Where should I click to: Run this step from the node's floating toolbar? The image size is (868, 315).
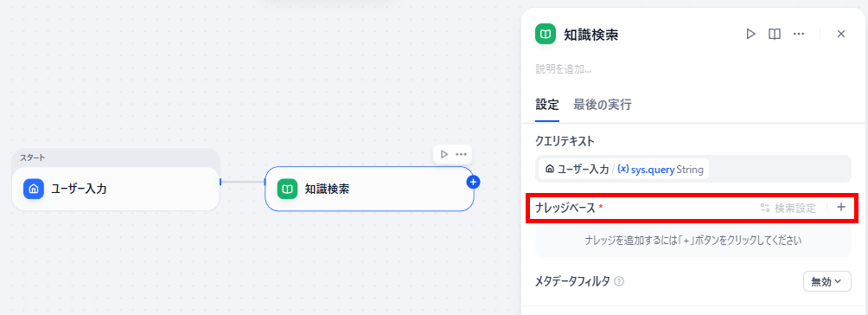[x=444, y=154]
